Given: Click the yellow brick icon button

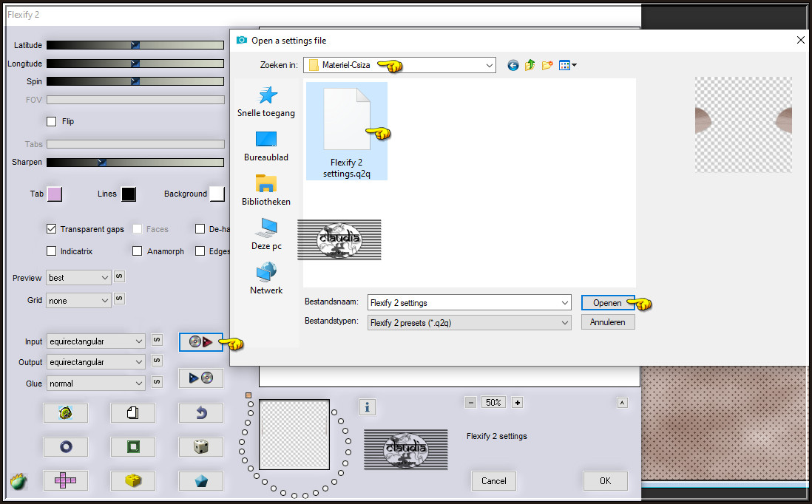Looking at the screenshot, I should click(x=132, y=480).
